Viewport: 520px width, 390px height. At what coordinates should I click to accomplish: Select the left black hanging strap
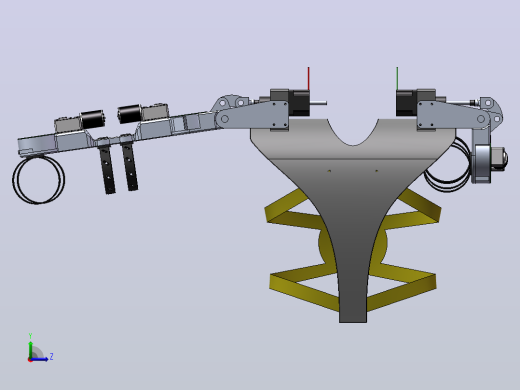[x=107, y=169]
